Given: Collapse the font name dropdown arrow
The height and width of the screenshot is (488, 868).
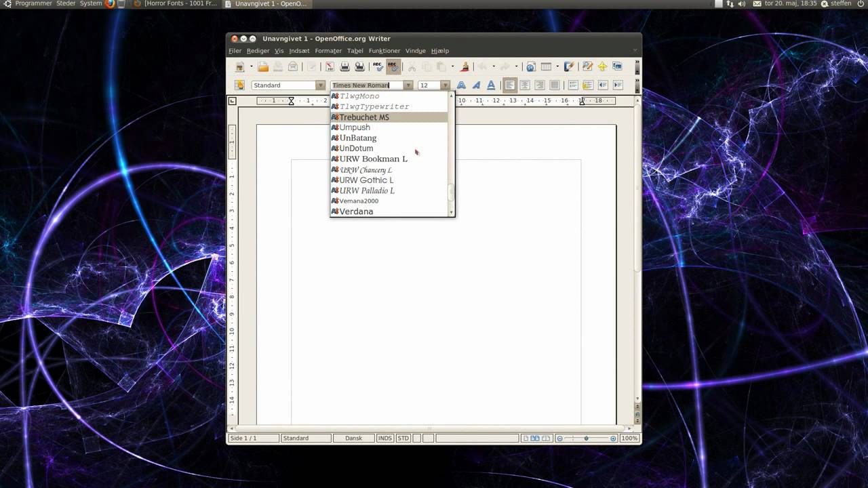Looking at the screenshot, I should (x=408, y=85).
